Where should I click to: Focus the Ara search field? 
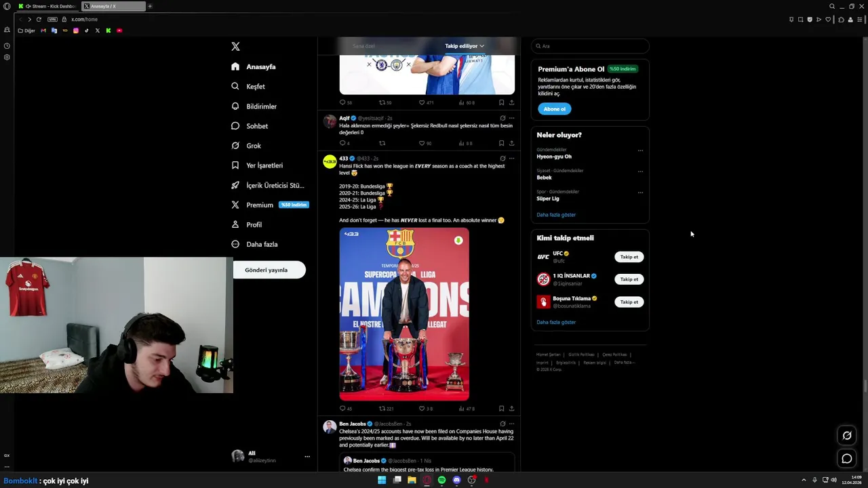click(x=590, y=46)
